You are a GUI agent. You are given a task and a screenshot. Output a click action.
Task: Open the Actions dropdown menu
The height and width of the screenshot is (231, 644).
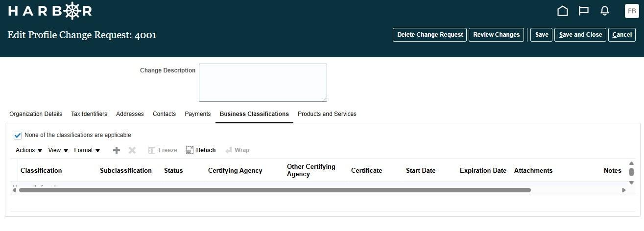(29, 150)
